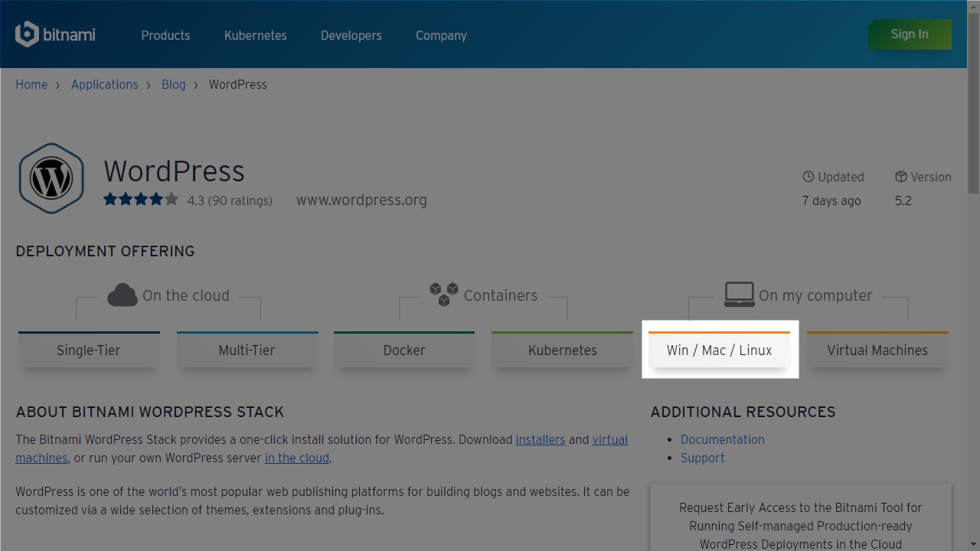Select the Multi-Tier deployment option
The image size is (980, 551).
pyautogui.click(x=247, y=350)
